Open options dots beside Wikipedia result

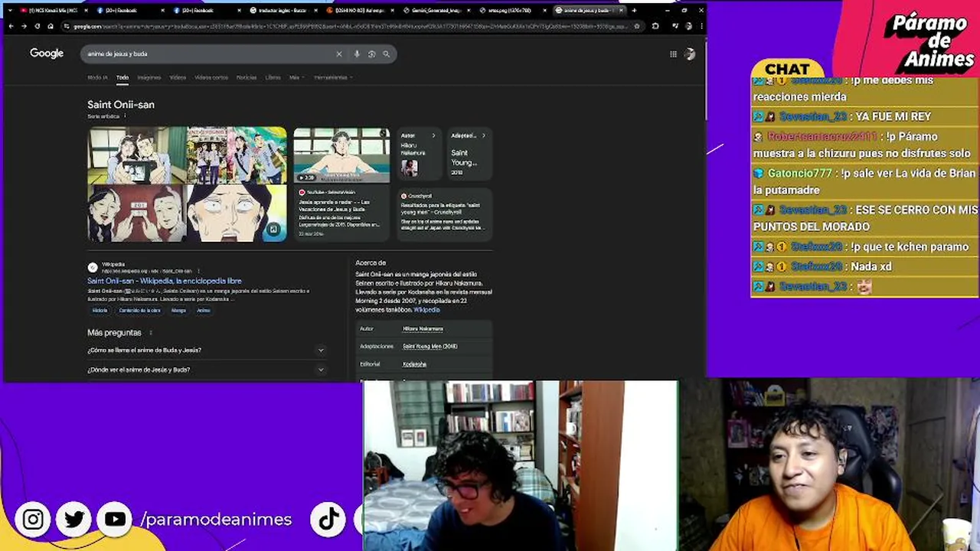tap(198, 271)
